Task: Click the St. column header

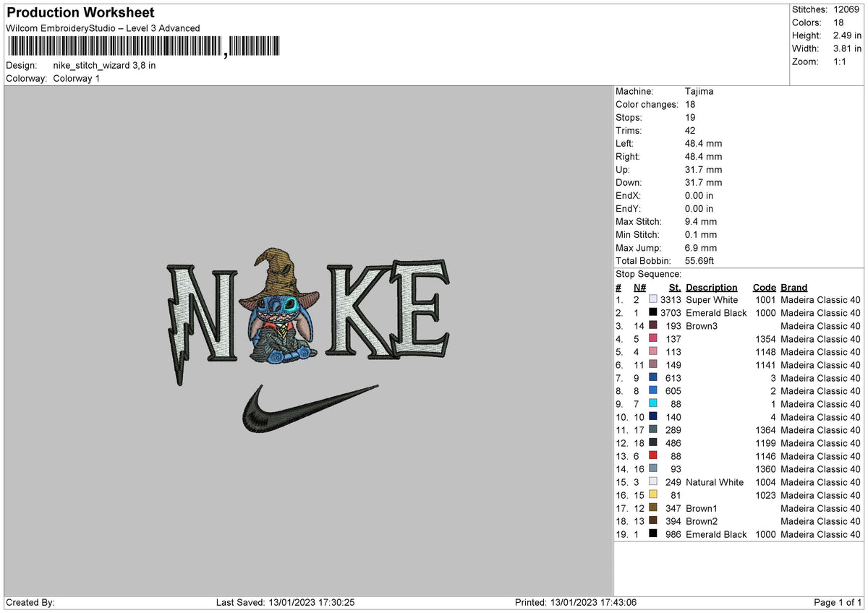Action: (x=675, y=287)
